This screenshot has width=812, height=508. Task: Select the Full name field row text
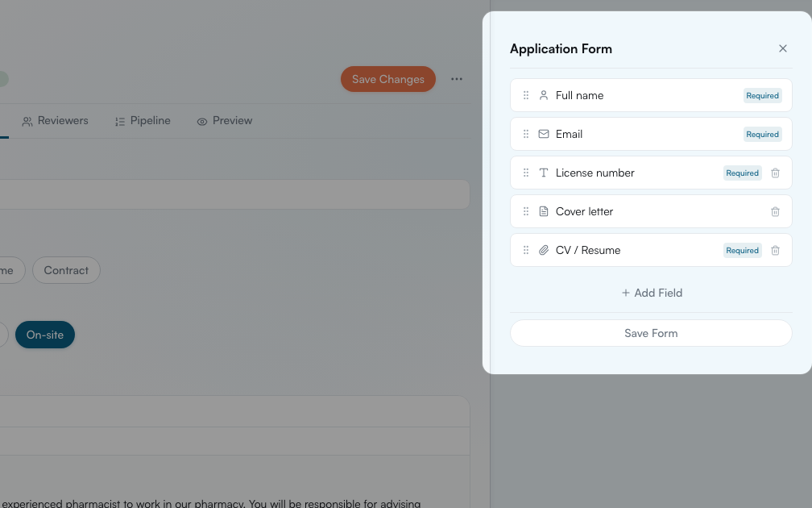point(579,95)
